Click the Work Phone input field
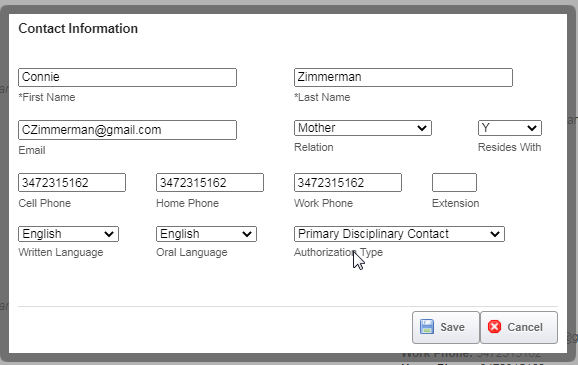 coord(348,182)
